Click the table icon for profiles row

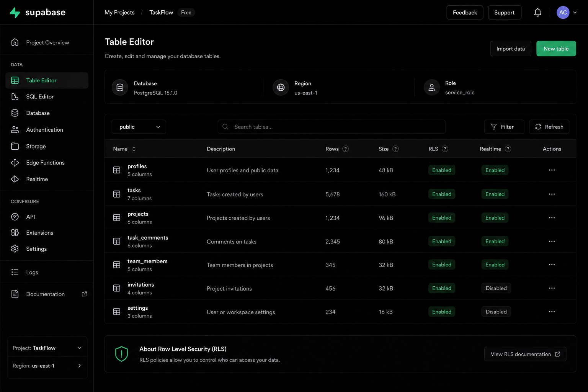click(117, 170)
